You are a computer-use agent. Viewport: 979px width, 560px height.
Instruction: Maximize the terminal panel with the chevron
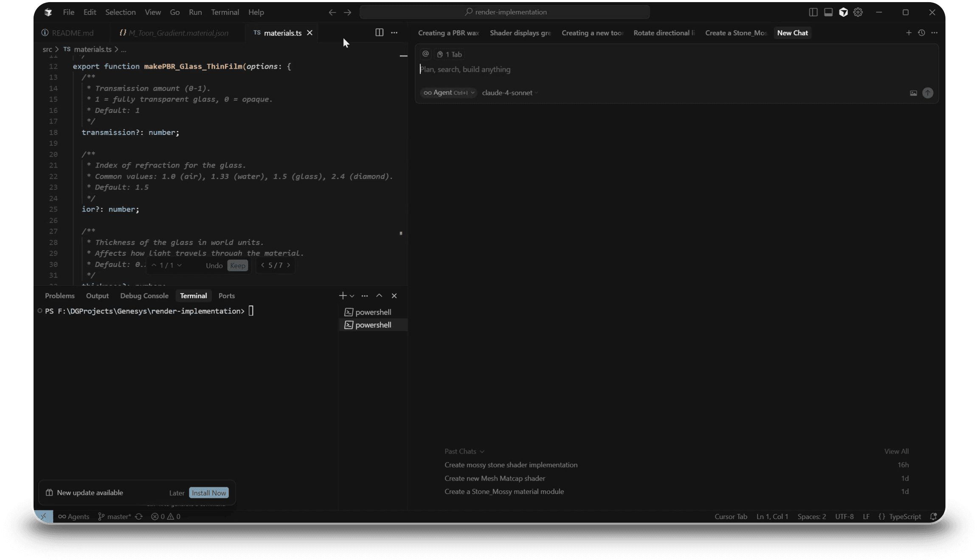[379, 296]
